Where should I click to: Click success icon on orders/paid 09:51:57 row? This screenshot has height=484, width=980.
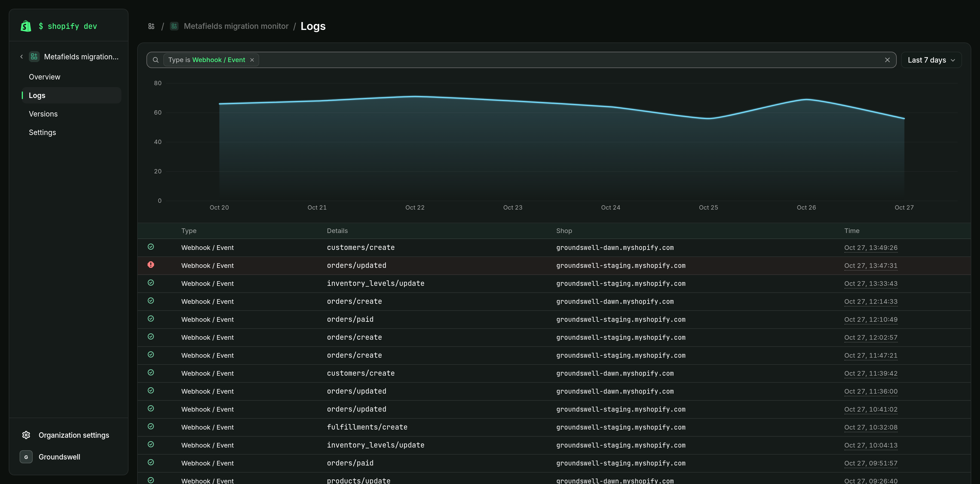[x=151, y=462]
